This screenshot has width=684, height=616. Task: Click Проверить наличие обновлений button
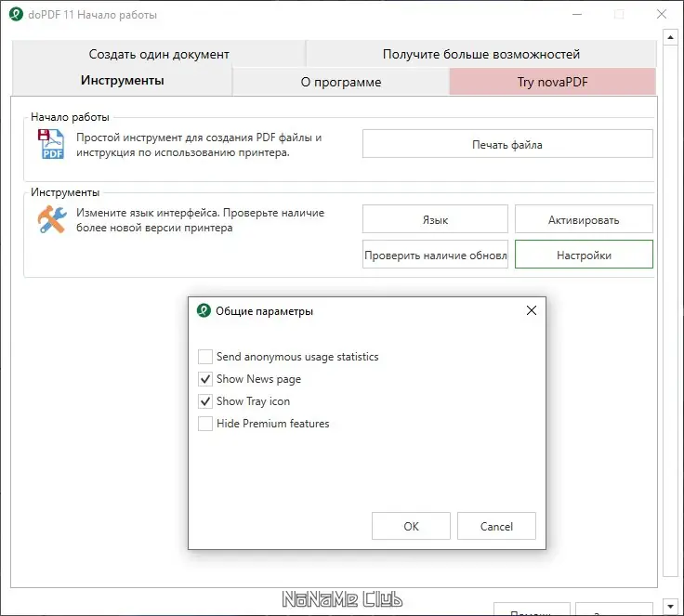[435, 255]
